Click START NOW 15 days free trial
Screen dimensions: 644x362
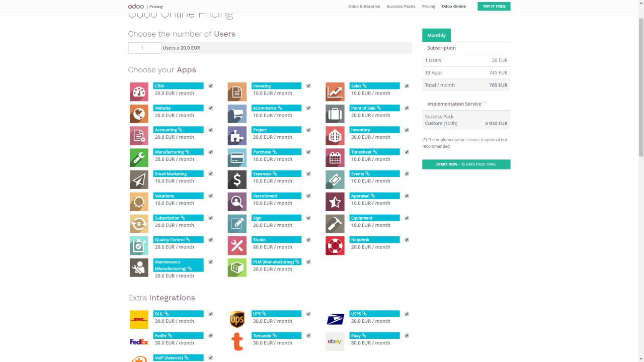click(x=466, y=164)
